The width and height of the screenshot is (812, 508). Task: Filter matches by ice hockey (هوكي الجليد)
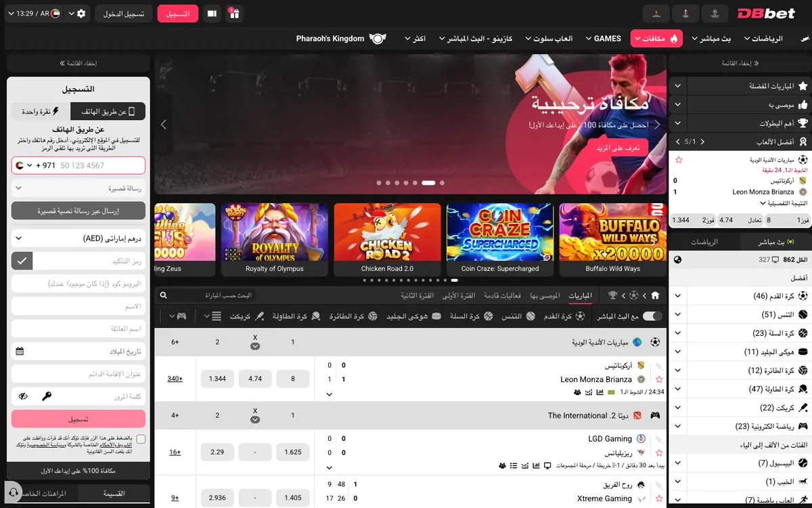[x=413, y=316]
